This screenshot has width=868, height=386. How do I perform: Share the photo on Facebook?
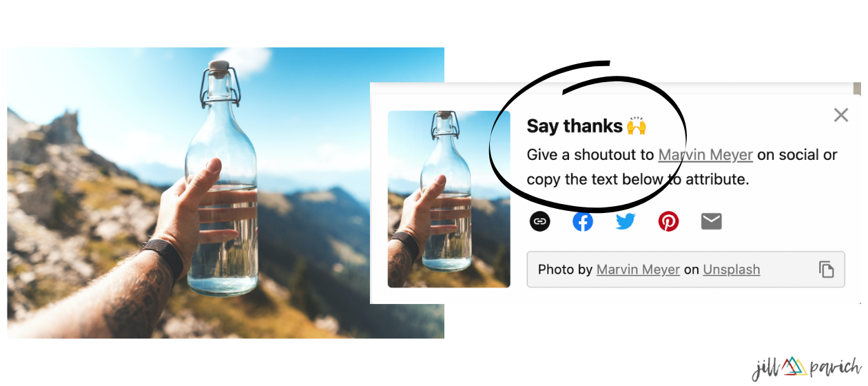(583, 221)
